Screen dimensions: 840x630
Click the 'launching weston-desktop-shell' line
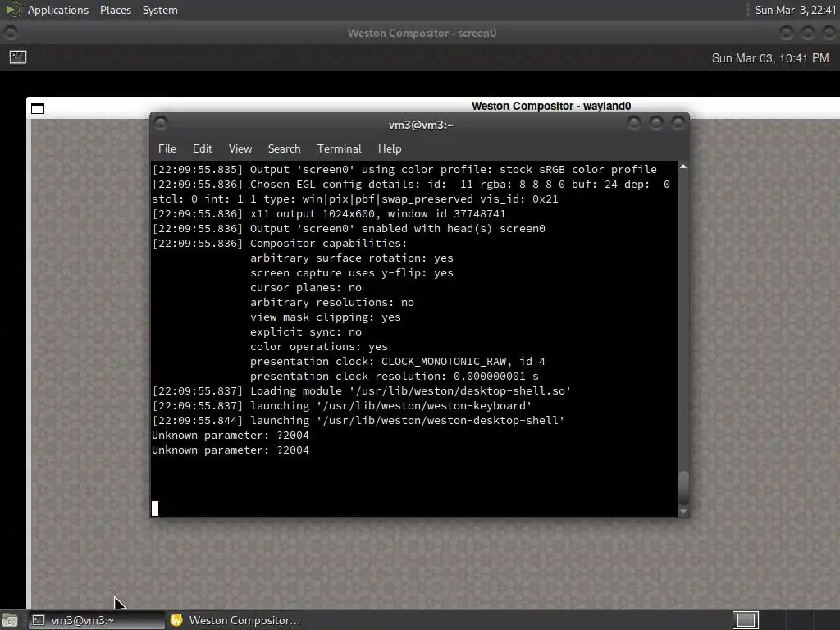click(358, 421)
